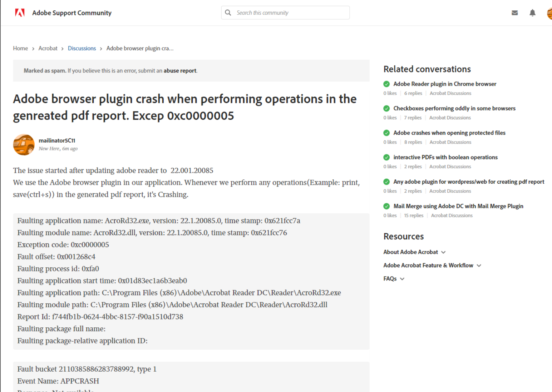
Task: Click chevron next to Feature & Workflow
Action: [479, 266]
